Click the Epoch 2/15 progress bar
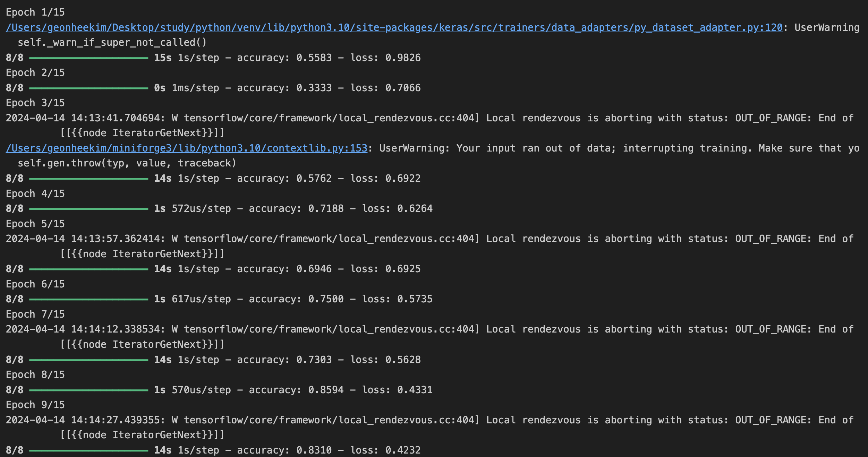The height and width of the screenshot is (457, 868). click(x=88, y=88)
